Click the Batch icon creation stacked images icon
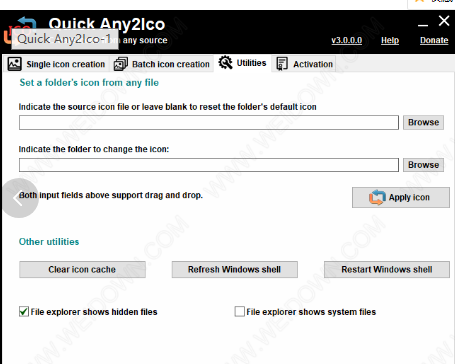This screenshot has height=364, width=455. click(121, 64)
